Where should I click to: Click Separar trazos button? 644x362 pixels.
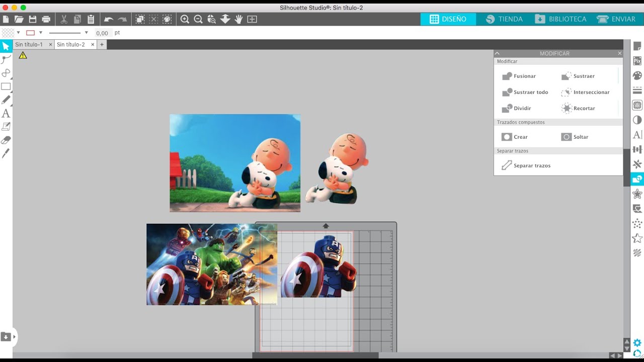point(526,165)
